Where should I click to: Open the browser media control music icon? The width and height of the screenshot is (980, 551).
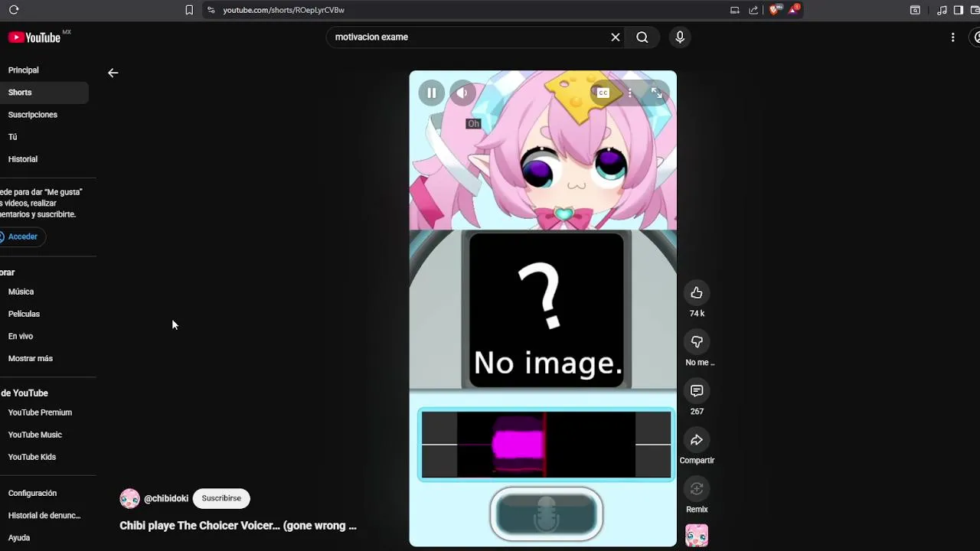tap(942, 10)
